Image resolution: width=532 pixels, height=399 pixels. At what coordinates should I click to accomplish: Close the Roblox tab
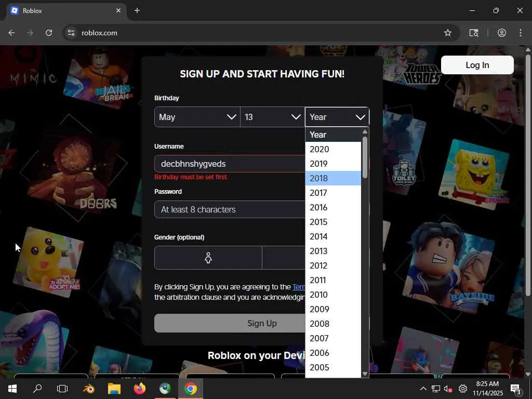point(118,10)
